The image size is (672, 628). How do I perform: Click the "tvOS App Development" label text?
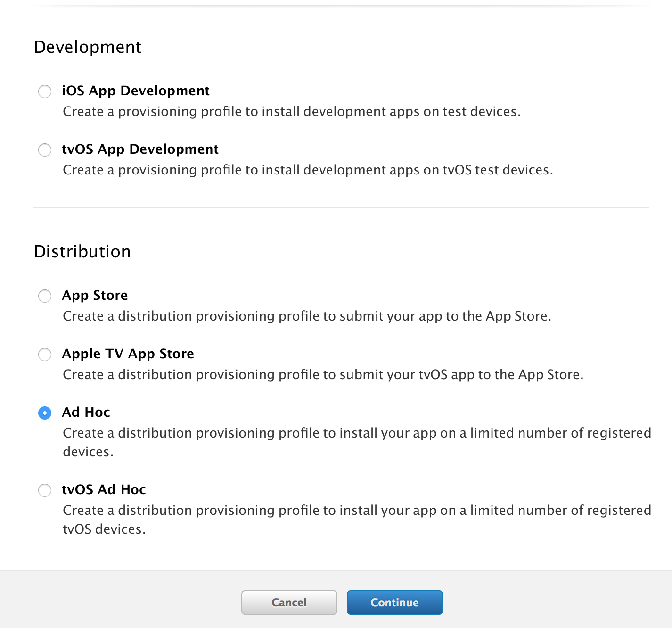coord(140,149)
